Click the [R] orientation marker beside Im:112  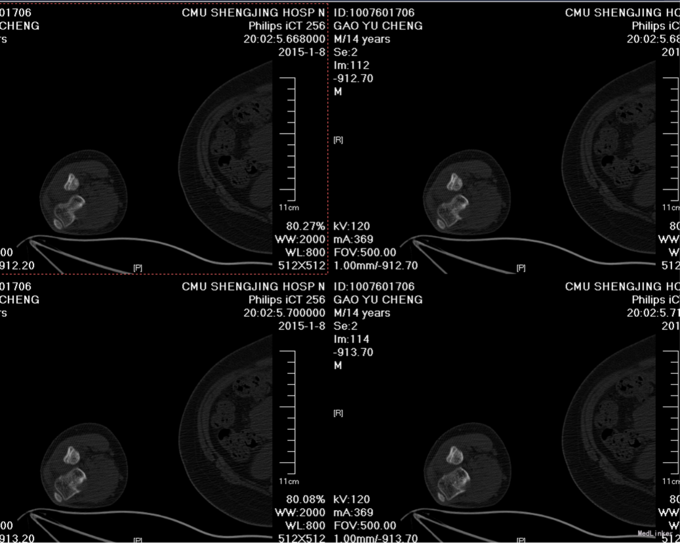[338, 141]
